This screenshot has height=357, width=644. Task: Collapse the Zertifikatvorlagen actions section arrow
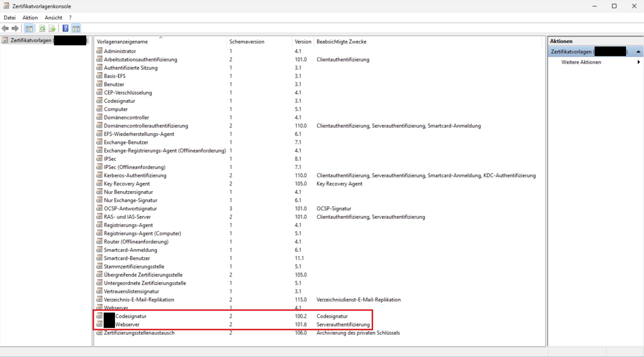click(x=638, y=52)
